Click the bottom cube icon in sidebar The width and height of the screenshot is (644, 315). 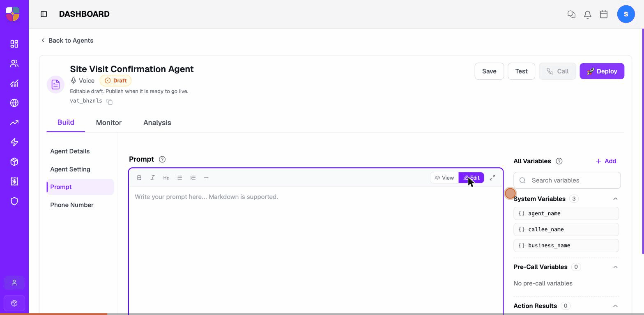[14, 303]
